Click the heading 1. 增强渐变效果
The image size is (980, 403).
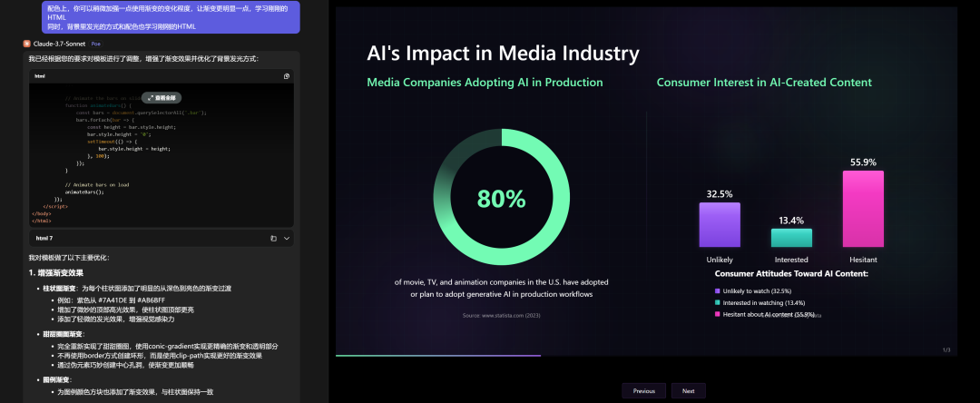(x=56, y=273)
